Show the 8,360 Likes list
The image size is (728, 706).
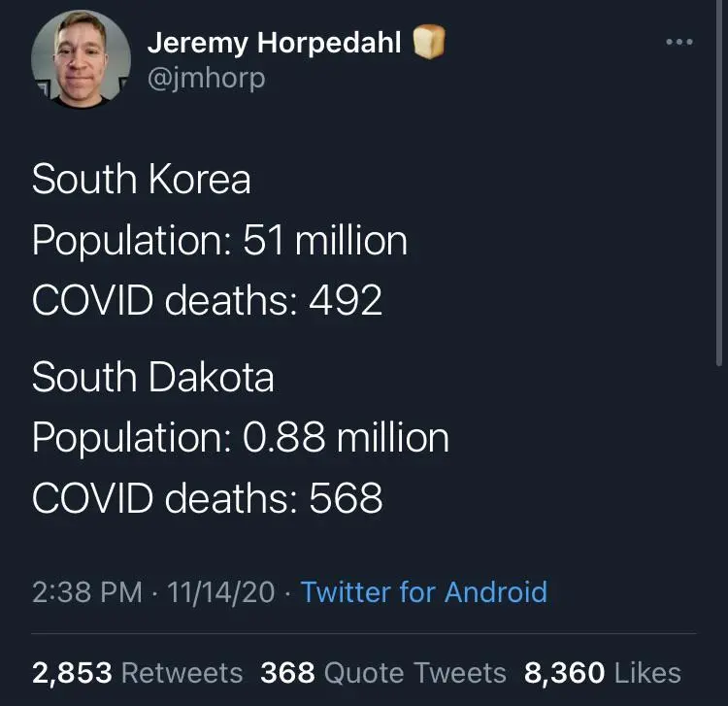(x=602, y=672)
